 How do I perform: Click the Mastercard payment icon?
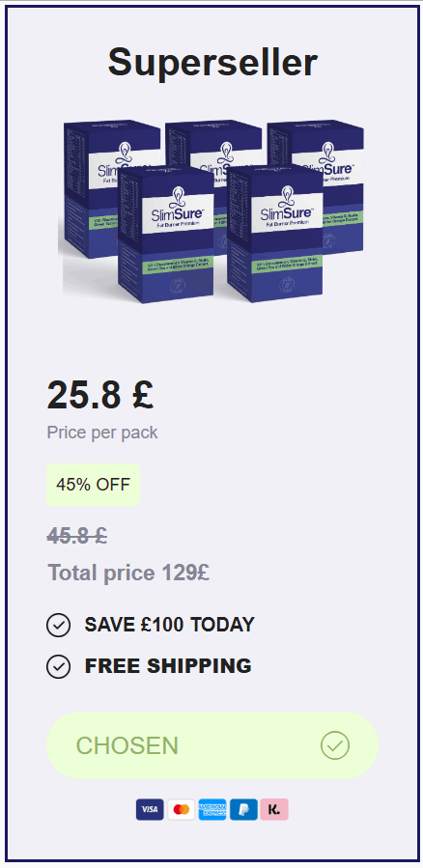pos(181,809)
